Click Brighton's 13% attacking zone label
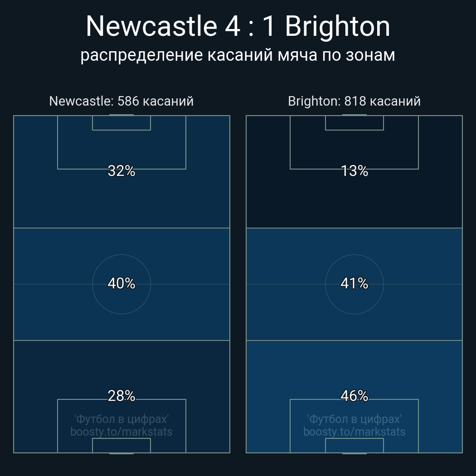The image size is (476, 476). point(354,171)
